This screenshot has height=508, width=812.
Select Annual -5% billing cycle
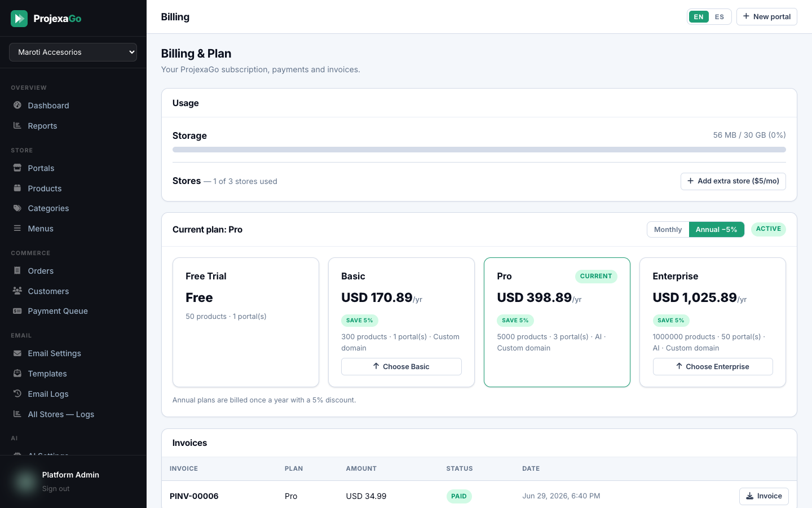pos(716,229)
